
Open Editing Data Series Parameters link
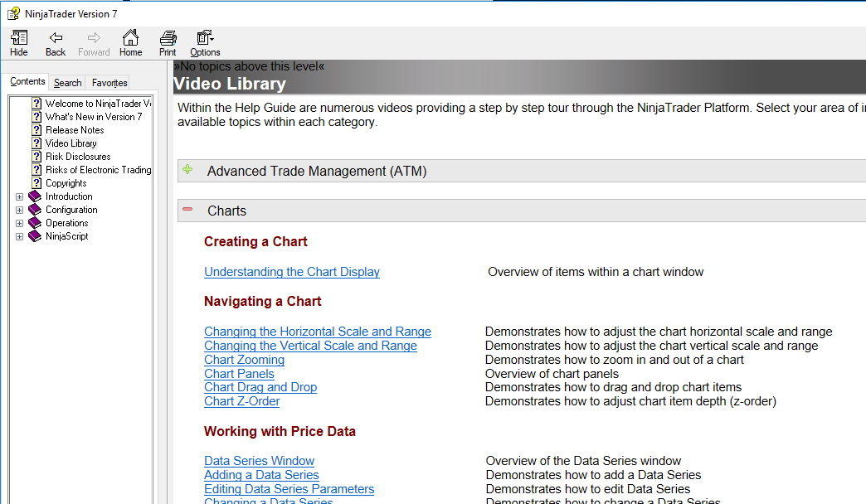(289, 489)
